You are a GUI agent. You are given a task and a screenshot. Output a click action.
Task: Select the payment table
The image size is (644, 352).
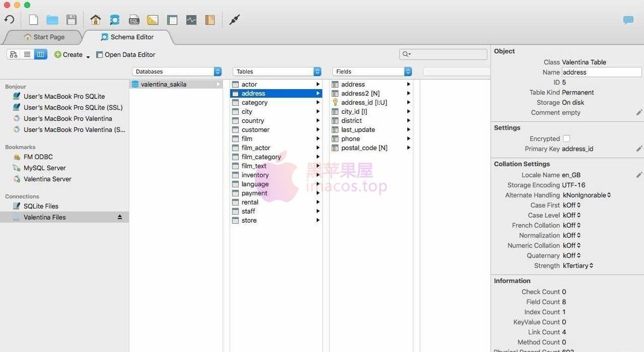coord(276,193)
